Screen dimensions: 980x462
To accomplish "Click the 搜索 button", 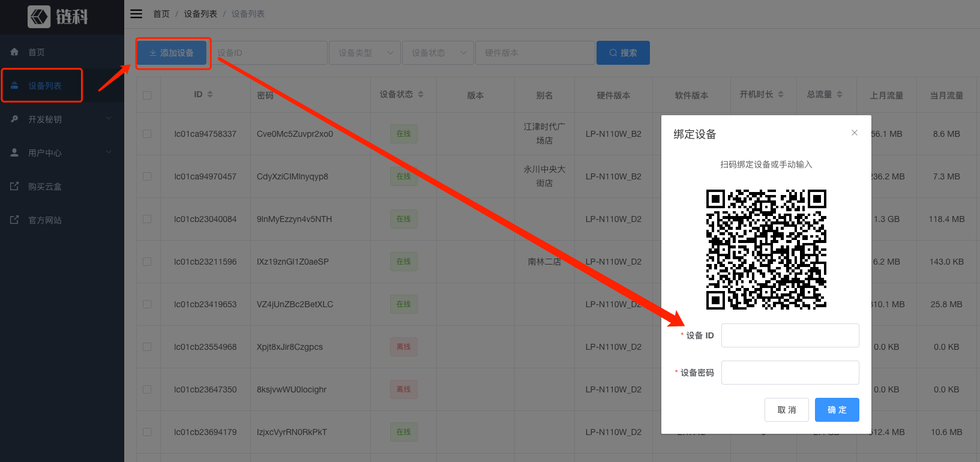I will [x=623, y=53].
